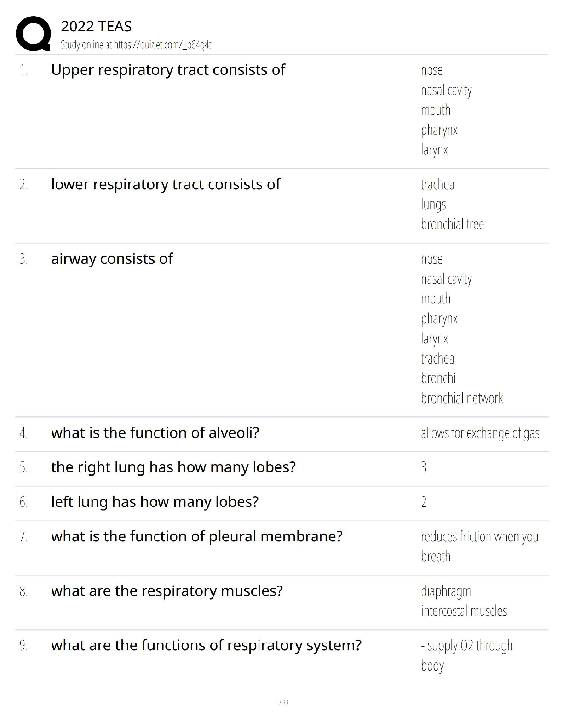Click "what is the function of alveoli?"

click(155, 433)
